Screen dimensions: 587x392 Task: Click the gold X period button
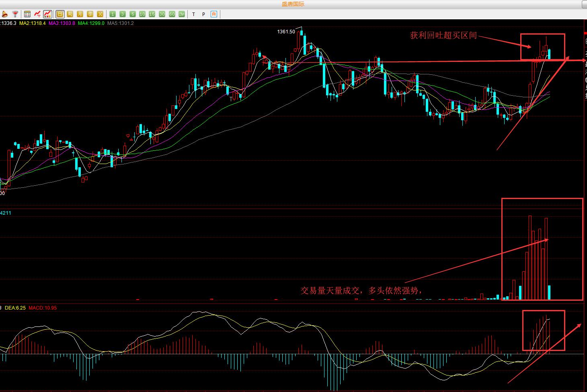(x=100, y=14)
